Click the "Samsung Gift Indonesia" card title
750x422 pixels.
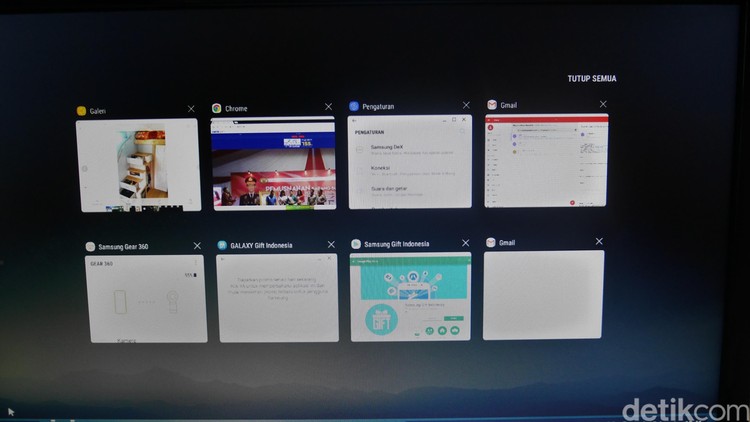[397, 244]
